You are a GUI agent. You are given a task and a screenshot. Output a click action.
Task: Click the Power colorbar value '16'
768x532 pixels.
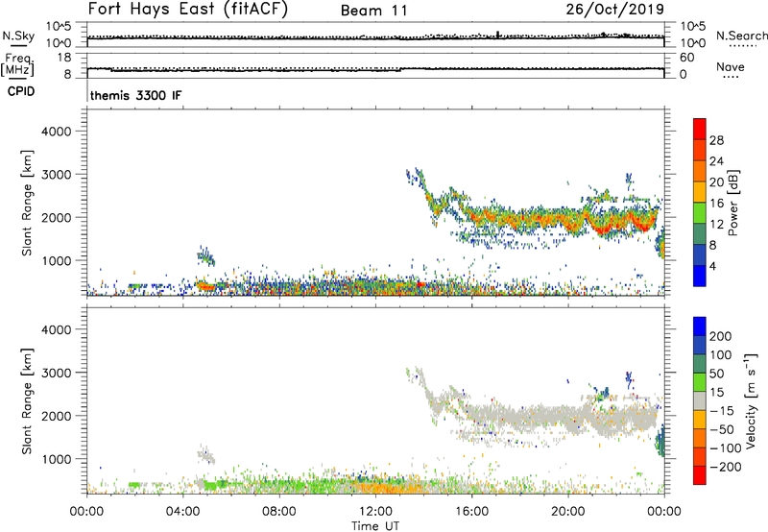[716, 204]
